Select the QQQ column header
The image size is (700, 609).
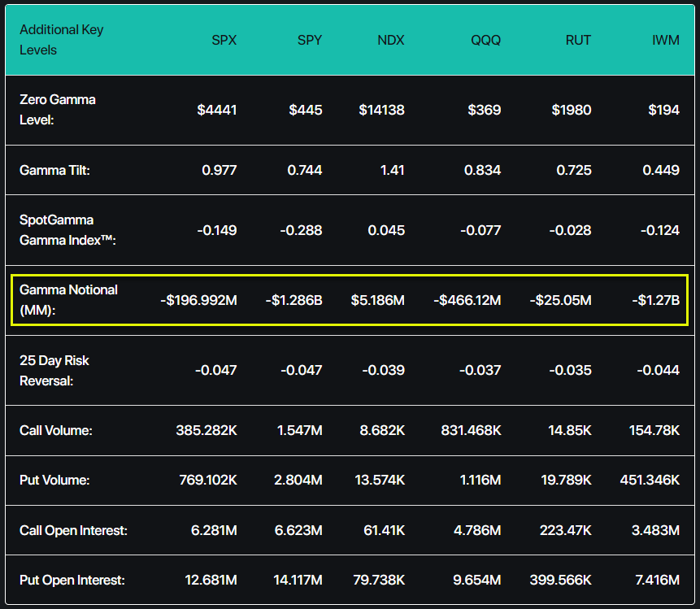485,40
